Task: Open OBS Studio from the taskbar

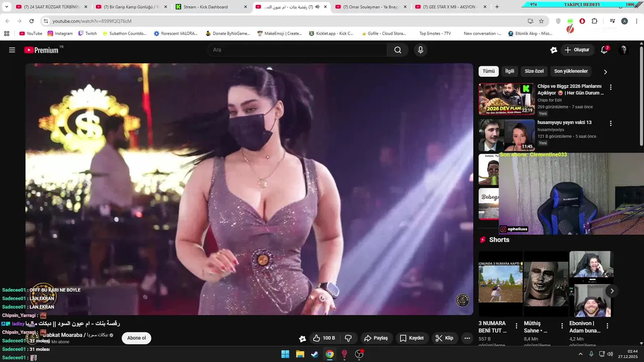Action: click(359, 354)
